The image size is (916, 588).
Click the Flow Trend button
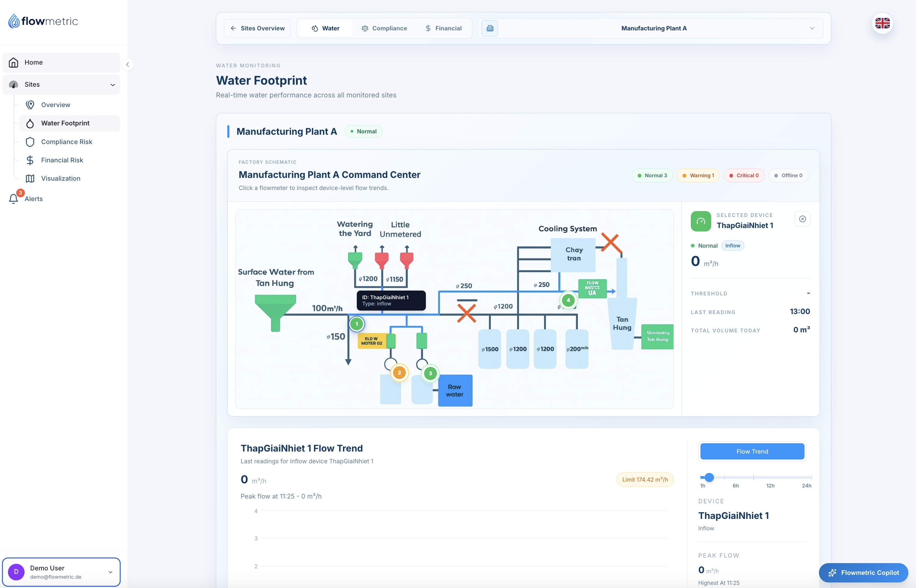752,451
